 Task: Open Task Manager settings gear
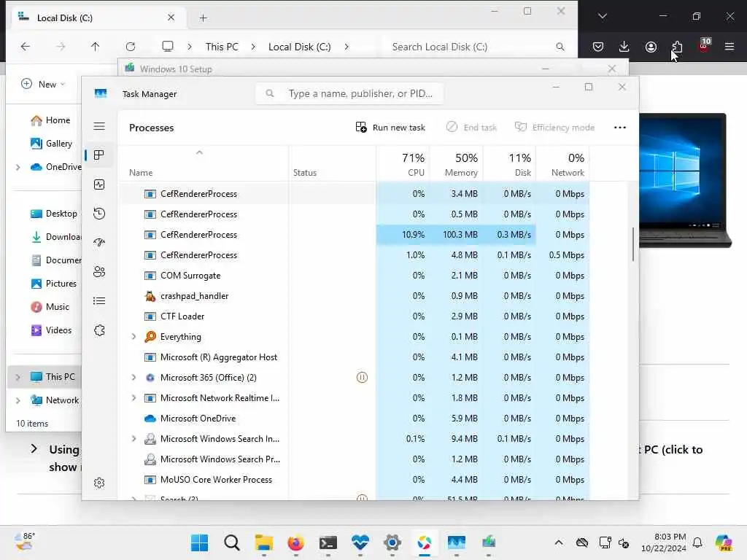point(99,483)
